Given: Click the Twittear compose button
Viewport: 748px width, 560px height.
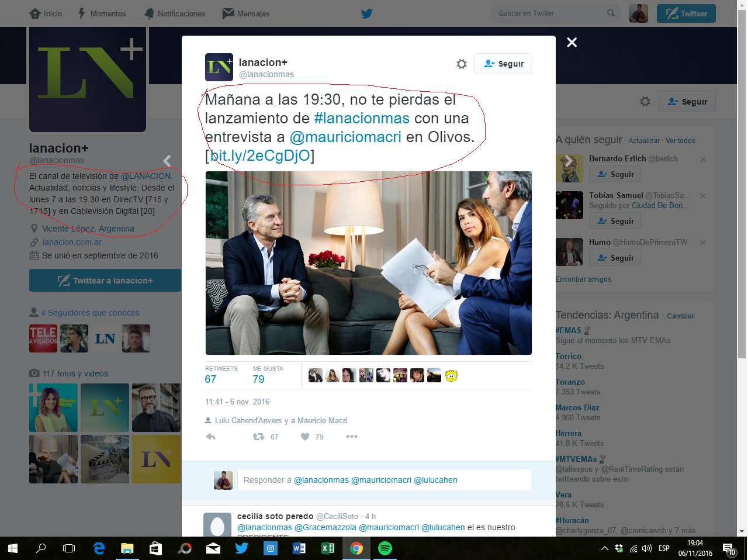Looking at the screenshot, I should [686, 13].
